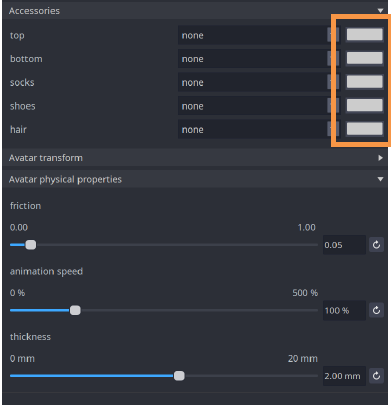Click the '1.00' friction maximum label
Viewport: 391px width, 405px height.
[306, 228]
